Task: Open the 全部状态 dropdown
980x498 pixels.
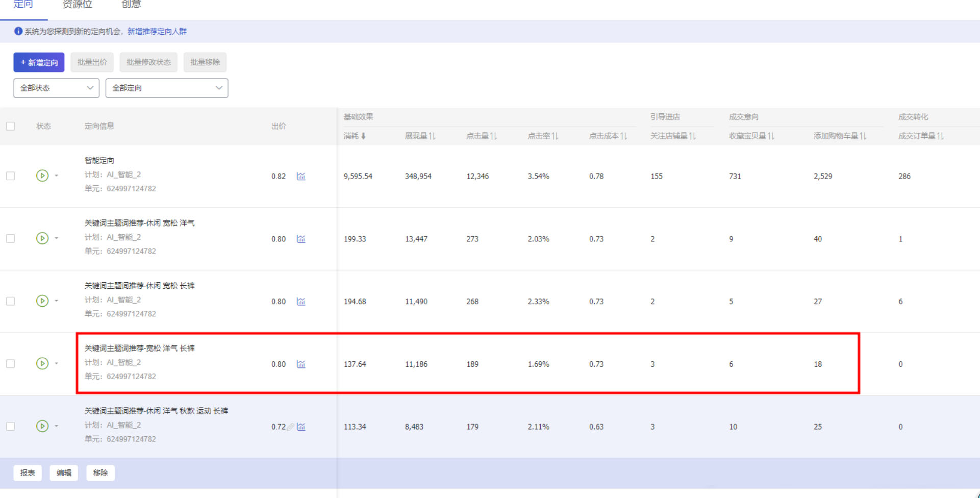Action: (x=56, y=88)
